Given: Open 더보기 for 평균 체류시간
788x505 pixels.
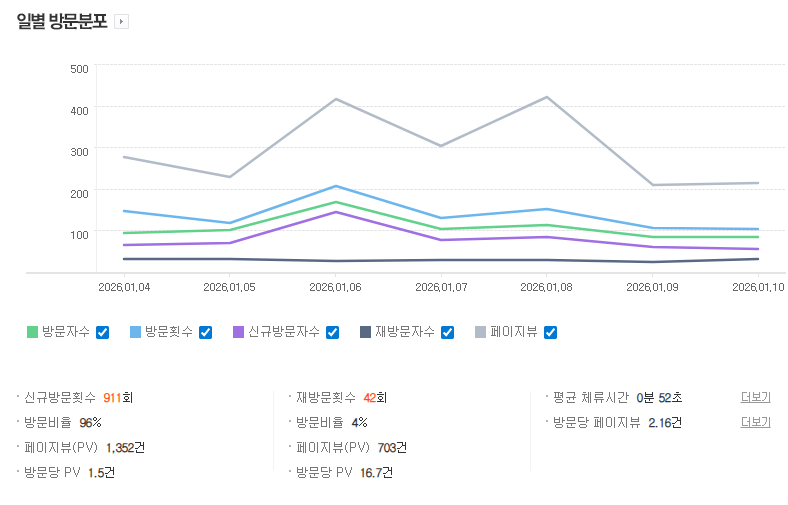Looking at the screenshot, I should tap(755, 397).
